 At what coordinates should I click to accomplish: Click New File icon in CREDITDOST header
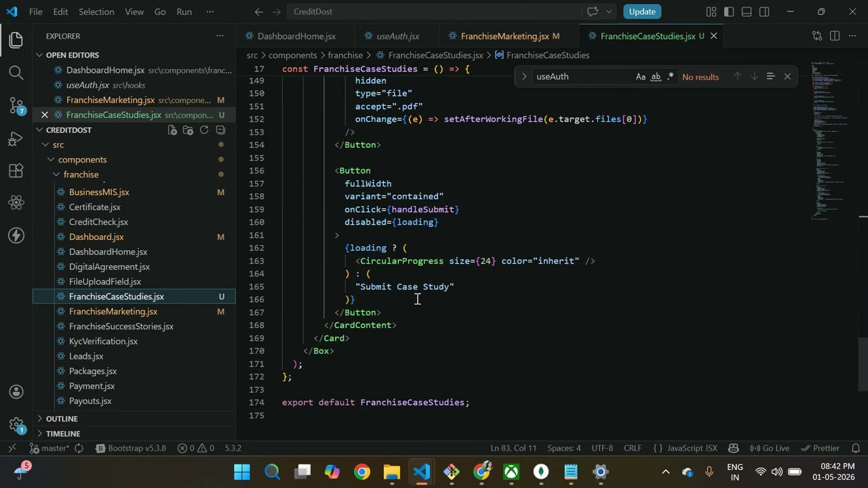click(x=172, y=130)
